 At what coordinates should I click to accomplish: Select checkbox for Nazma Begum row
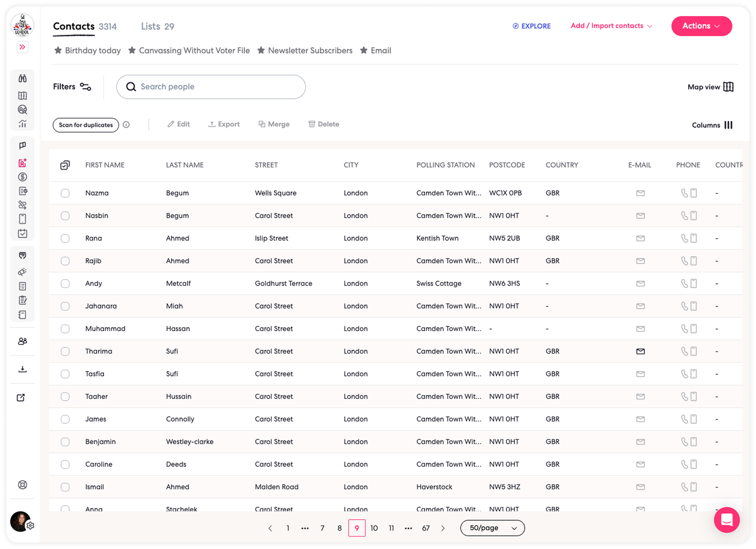coord(65,193)
